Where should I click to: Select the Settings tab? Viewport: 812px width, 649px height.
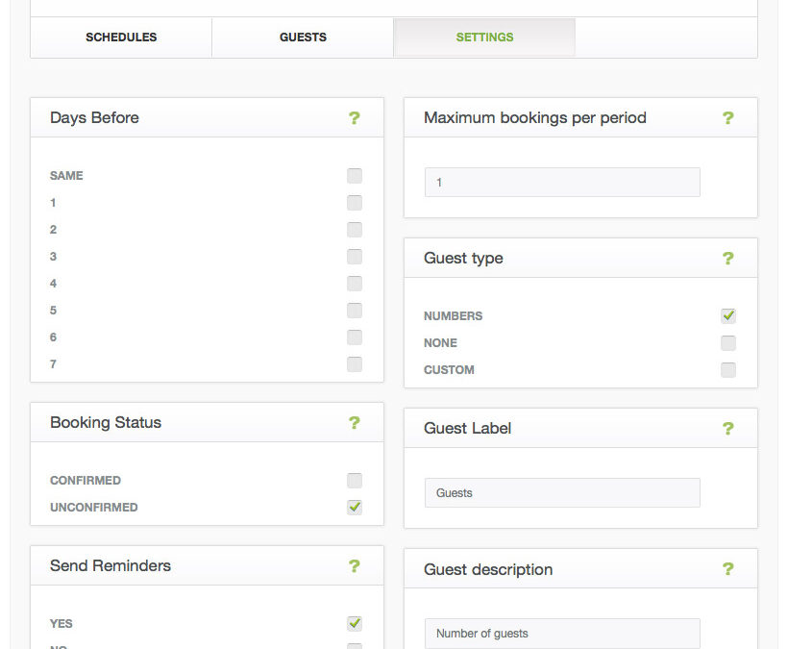tap(484, 37)
